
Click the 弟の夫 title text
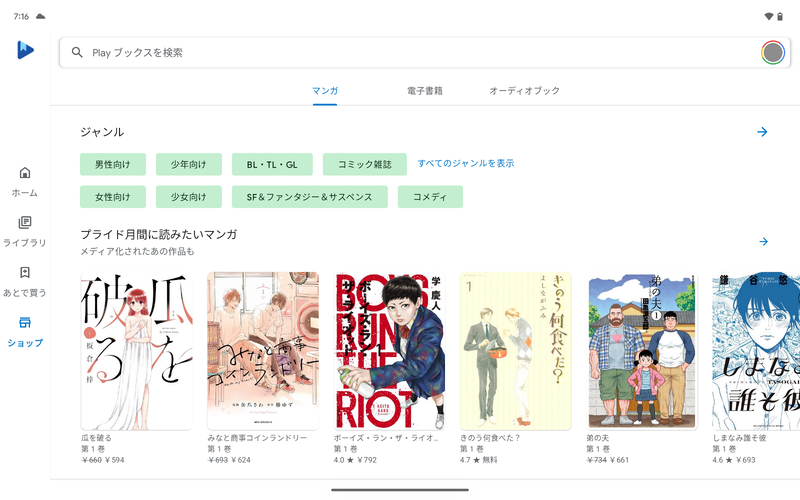[x=597, y=438]
